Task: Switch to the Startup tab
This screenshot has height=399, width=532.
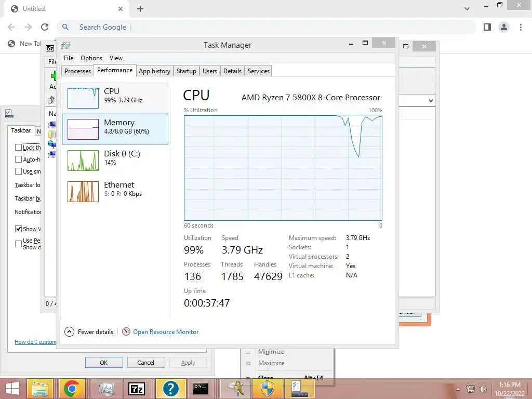Action: pos(187,71)
